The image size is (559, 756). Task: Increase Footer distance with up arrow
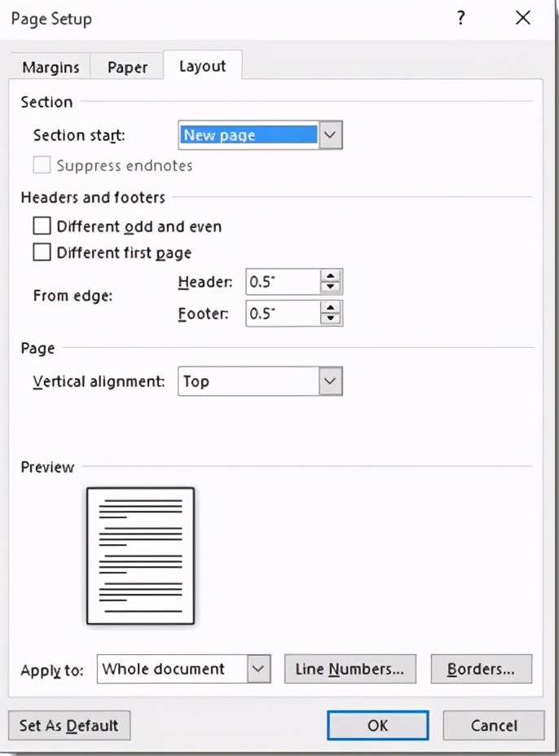click(330, 308)
